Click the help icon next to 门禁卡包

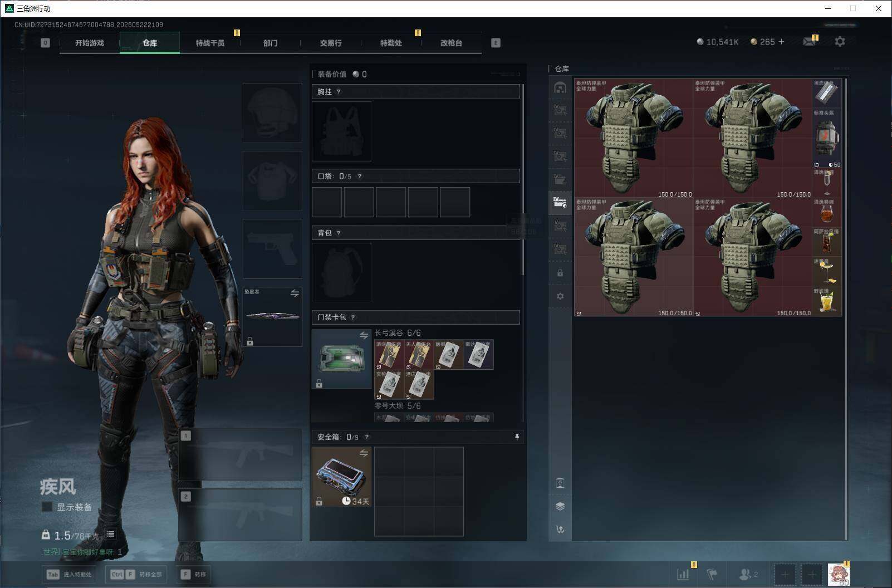[353, 317]
